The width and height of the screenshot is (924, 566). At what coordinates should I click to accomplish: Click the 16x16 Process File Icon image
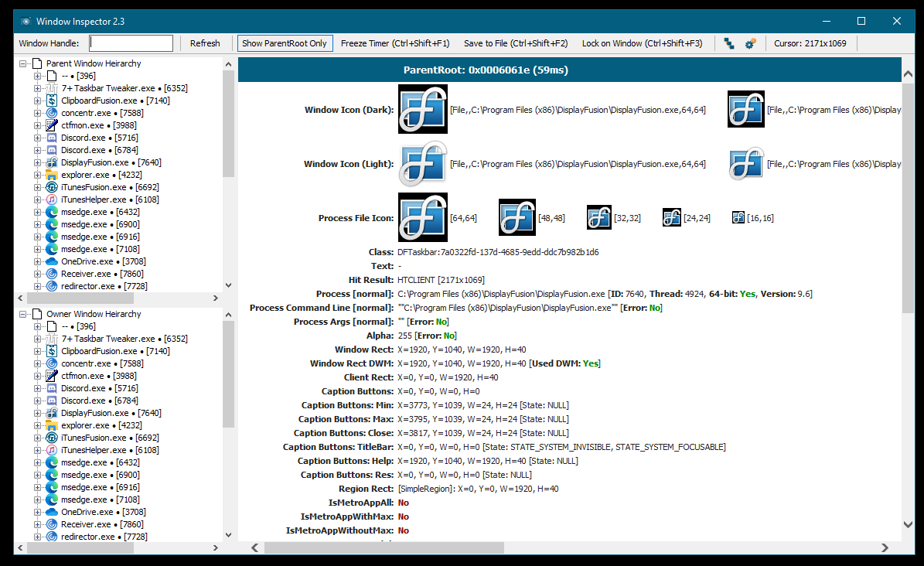[738, 218]
